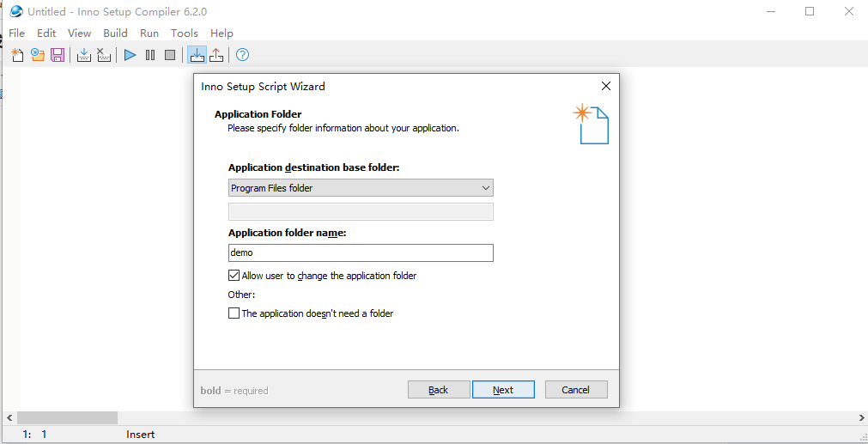This screenshot has height=444, width=868.
Task: Open the File menu
Action: [16, 33]
